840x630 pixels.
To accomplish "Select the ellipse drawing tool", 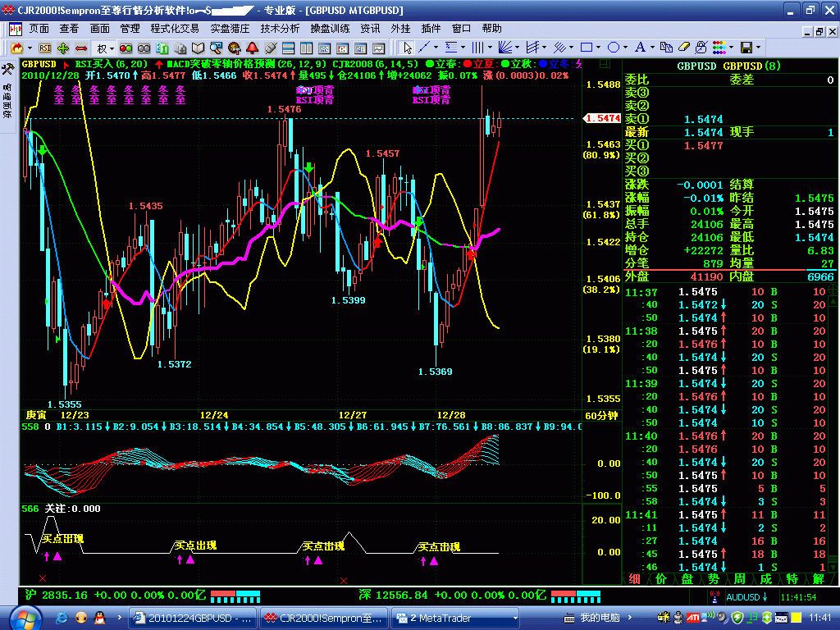I will [x=614, y=48].
